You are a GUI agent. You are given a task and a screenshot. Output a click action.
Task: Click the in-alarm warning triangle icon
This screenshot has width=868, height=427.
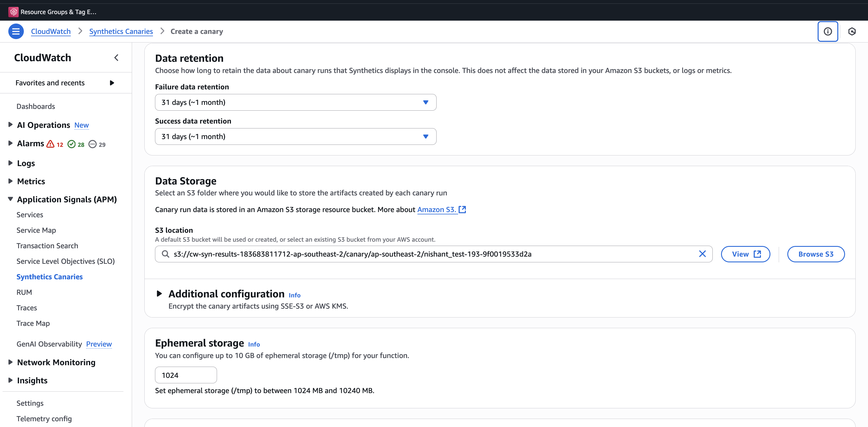click(x=50, y=144)
